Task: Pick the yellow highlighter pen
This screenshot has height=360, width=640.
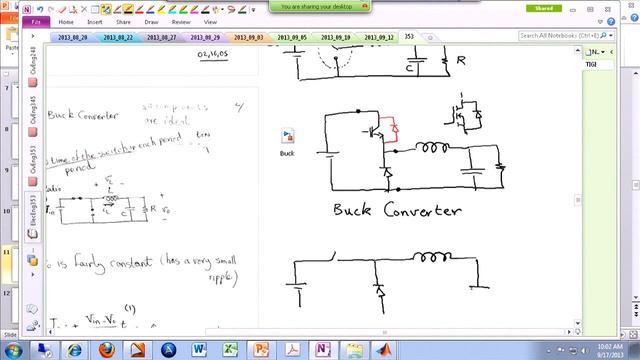Action: point(162,9)
